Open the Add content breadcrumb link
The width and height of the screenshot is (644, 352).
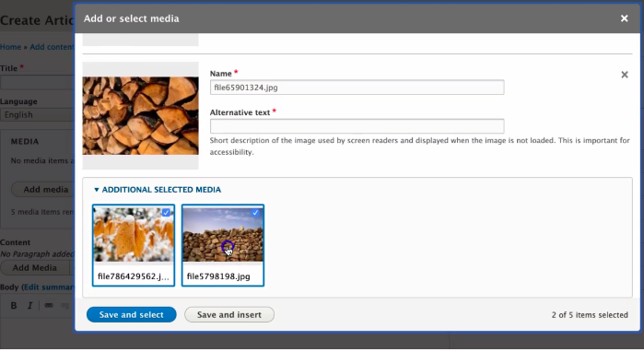[x=52, y=47]
